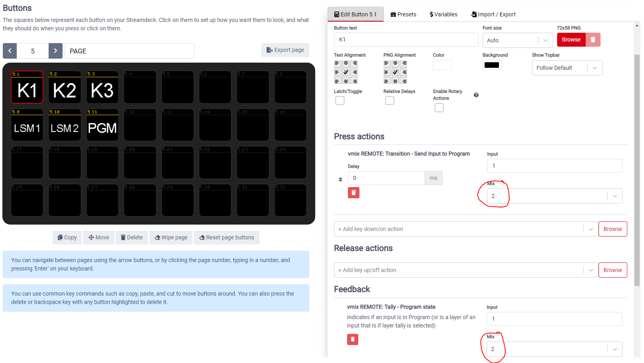Viewport: 644px width, 363px height.
Task: Delete the Send Input to Program action
Action: [x=353, y=193]
